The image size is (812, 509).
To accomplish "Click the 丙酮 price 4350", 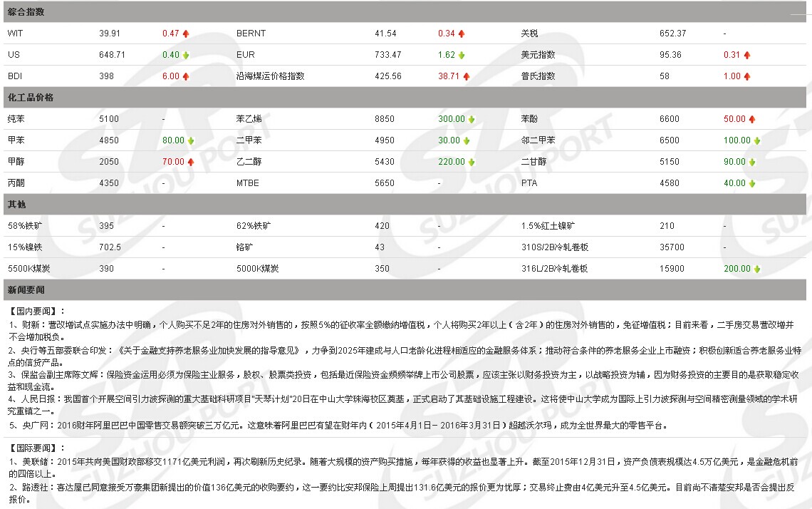I will [109, 183].
